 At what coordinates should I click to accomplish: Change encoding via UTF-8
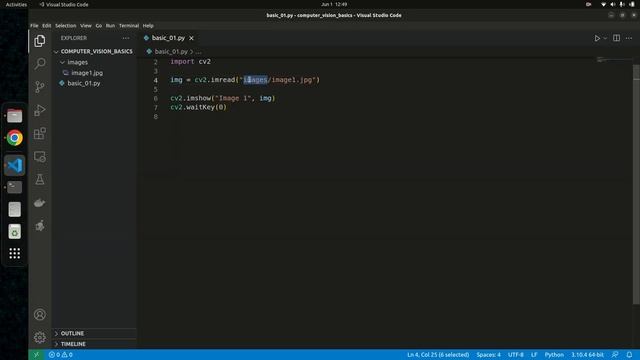pos(516,355)
